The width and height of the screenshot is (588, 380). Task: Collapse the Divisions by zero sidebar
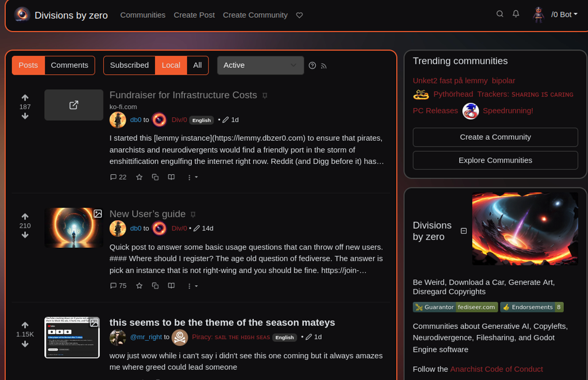click(464, 231)
